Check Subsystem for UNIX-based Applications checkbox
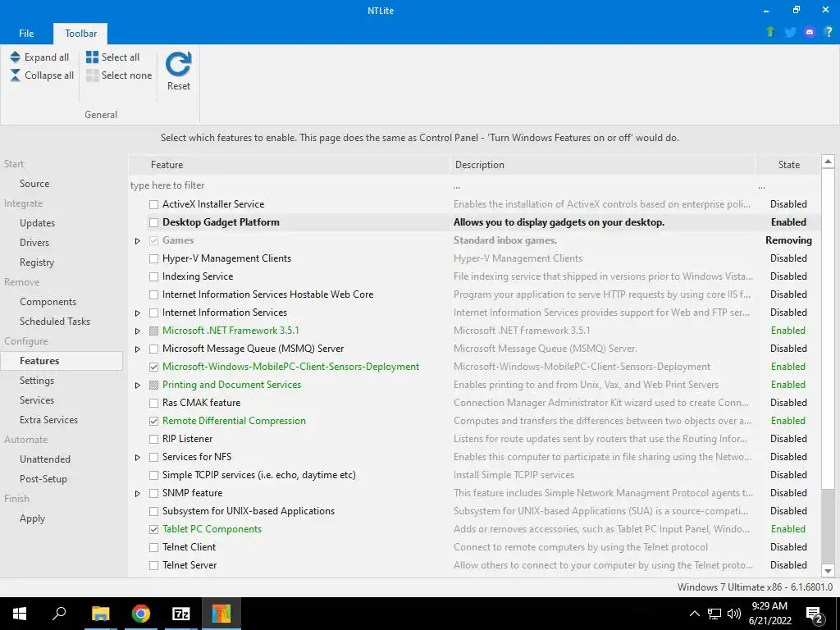This screenshot has width=840, height=630. pos(153,512)
